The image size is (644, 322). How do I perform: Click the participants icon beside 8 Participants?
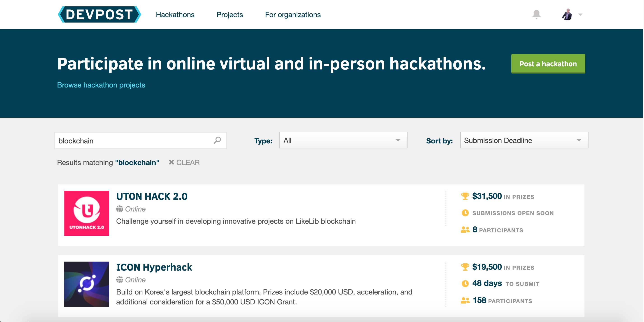point(465,230)
